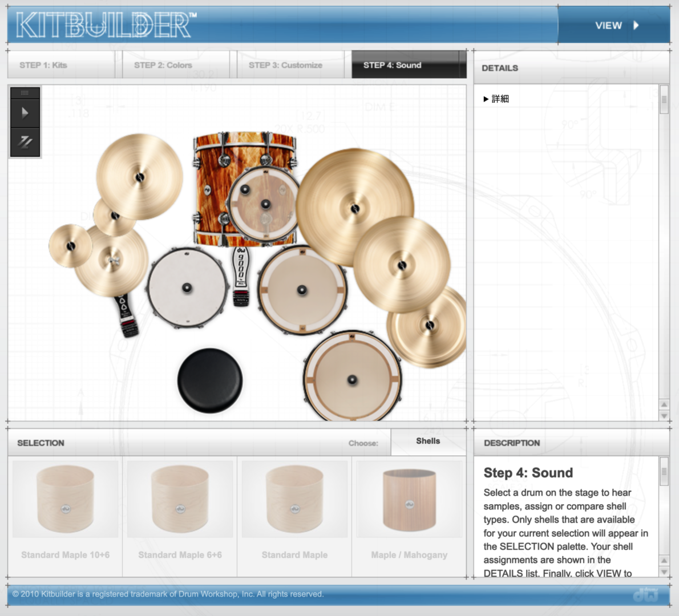
Task: Select the crash cymbal at the upper left
Action: click(x=139, y=177)
